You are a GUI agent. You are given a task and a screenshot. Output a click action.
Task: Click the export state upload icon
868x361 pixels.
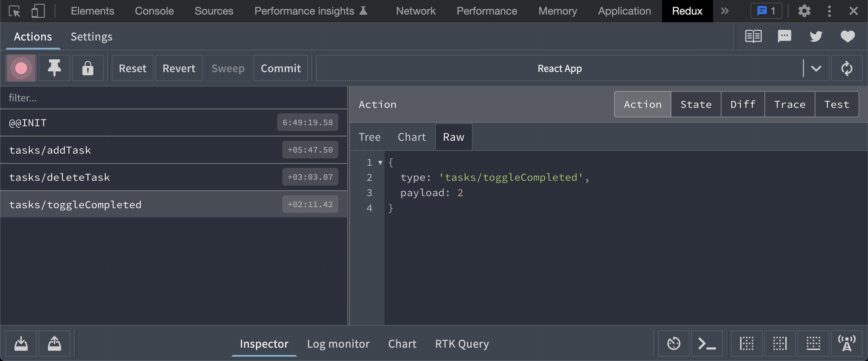(x=54, y=343)
